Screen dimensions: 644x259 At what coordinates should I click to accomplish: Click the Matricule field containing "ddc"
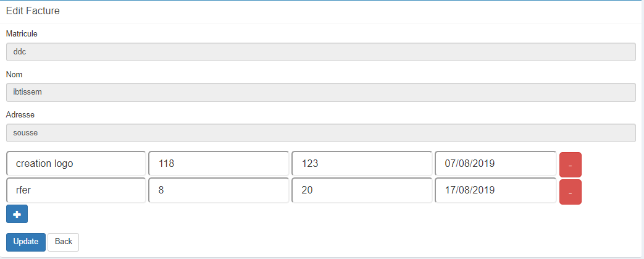(x=320, y=52)
